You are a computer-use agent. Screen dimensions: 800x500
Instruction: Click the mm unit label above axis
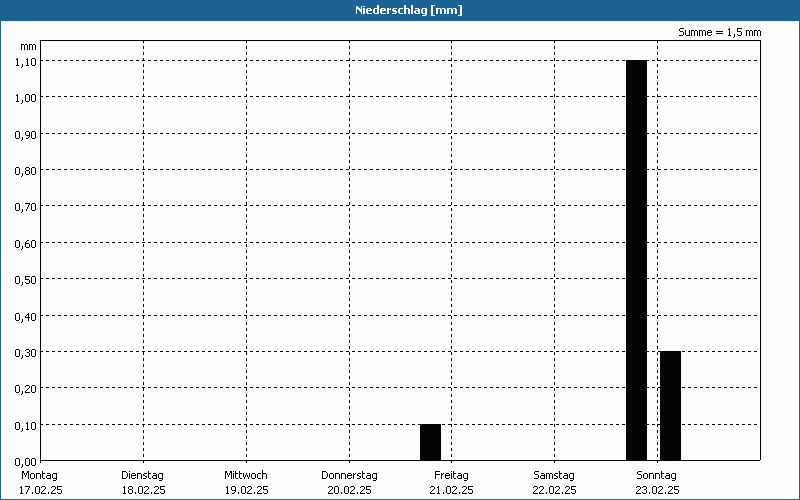pos(28,47)
